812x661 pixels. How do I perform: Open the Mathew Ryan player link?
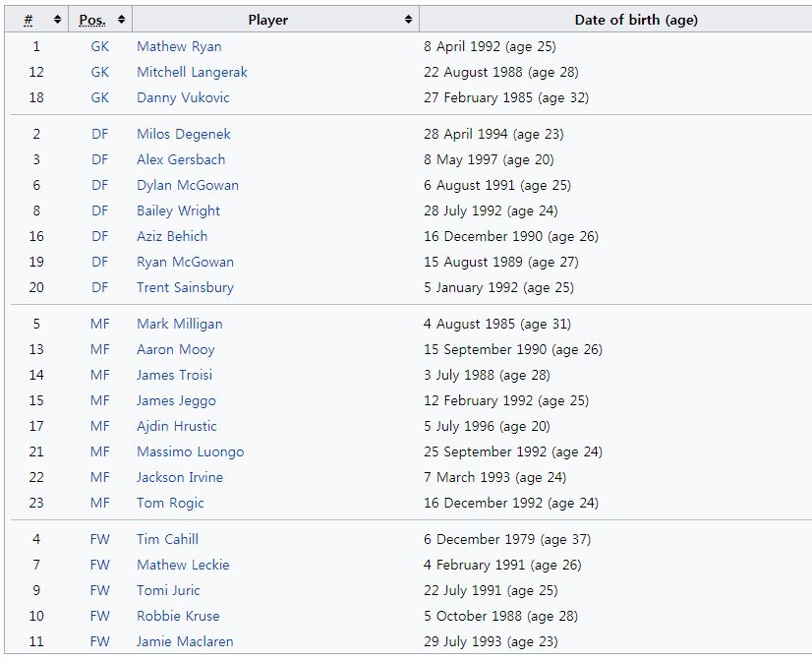(179, 46)
